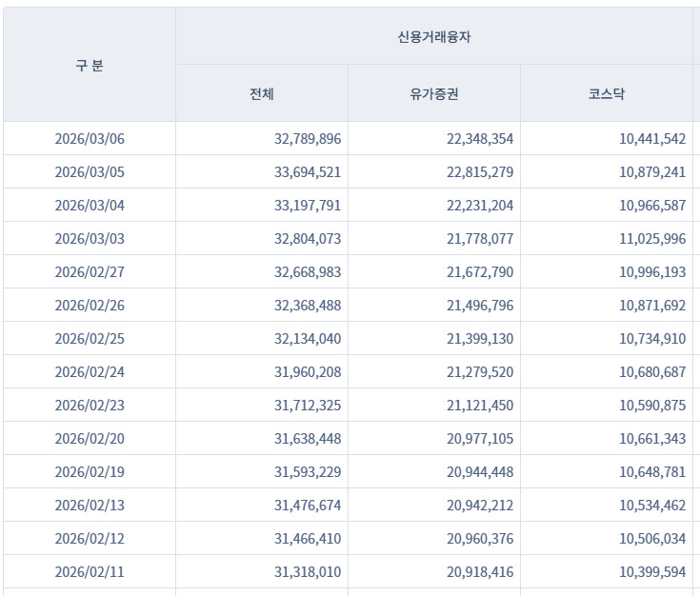Select the 유가증권 column header

[x=434, y=93]
